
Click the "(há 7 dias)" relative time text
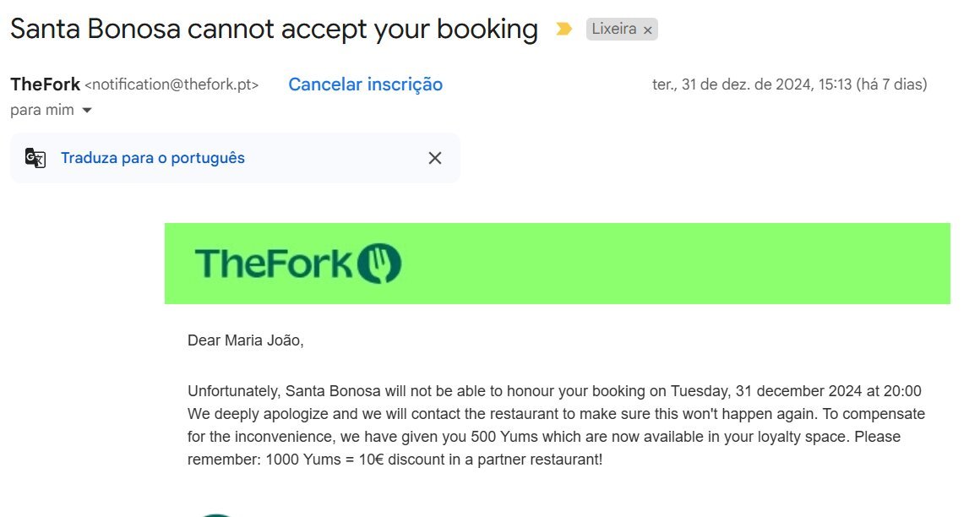tap(891, 84)
